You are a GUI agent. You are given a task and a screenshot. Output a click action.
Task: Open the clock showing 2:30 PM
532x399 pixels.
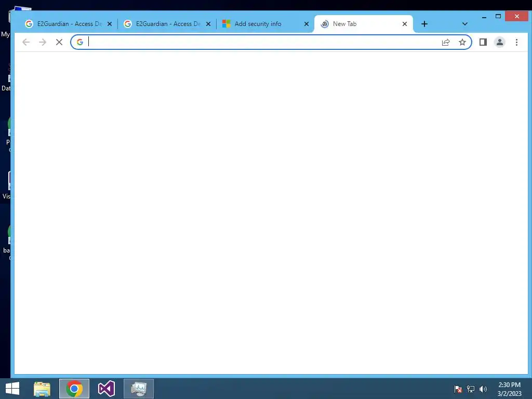(509, 389)
